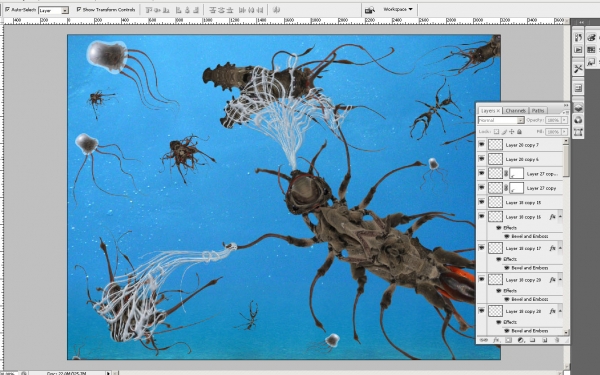Toggle the Auto-Select checkbox
This screenshot has height=375, width=600.
tap(7, 10)
